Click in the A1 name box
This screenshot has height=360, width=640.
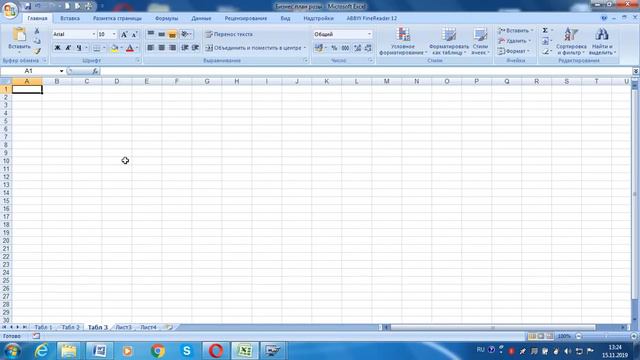tap(29, 71)
